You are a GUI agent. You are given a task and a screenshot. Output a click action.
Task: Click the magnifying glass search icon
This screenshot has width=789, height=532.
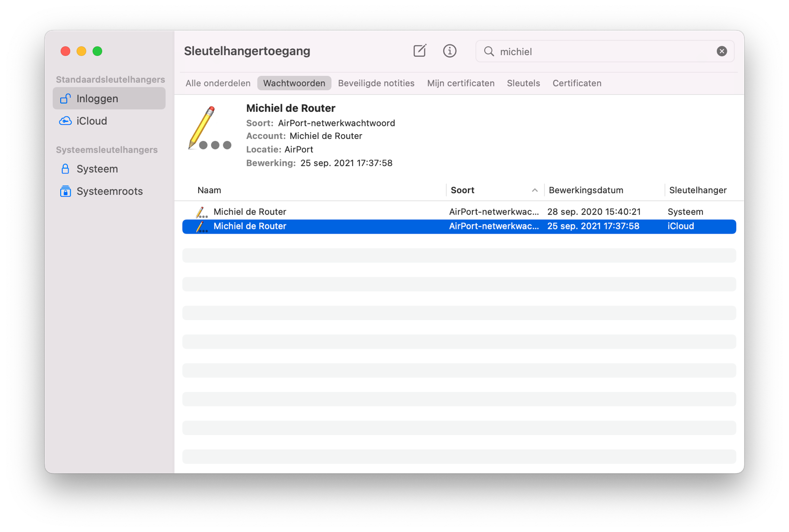pos(489,51)
